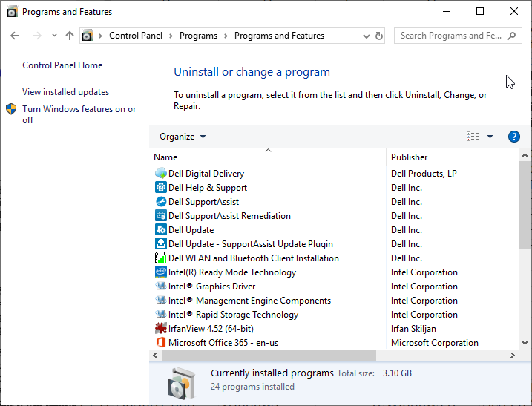The height and width of the screenshot is (406, 532).
Task: Open the Organize dropdown menu
Action: (x=183, y=137)
